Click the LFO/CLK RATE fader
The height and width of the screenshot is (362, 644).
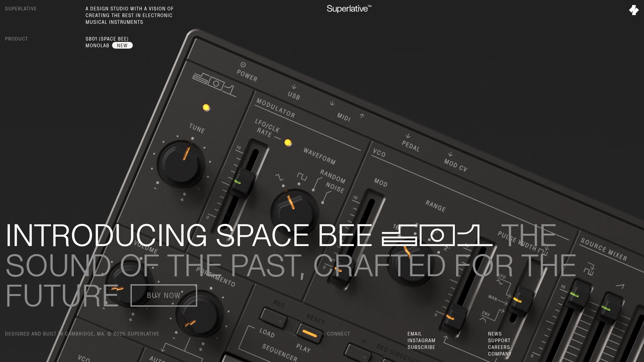(x=244, y=183)
